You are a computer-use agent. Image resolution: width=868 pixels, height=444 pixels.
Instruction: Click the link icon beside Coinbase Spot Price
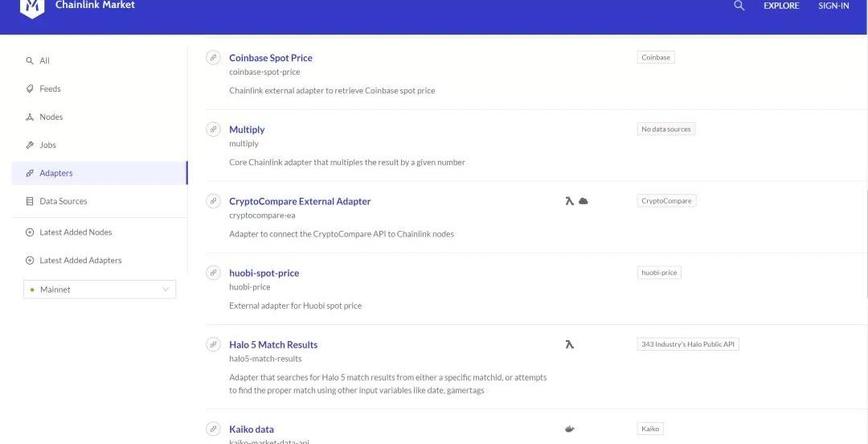(213, 57)
